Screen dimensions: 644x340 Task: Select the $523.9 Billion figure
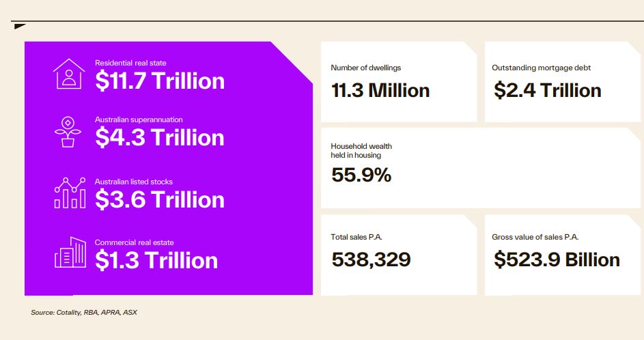(557, 260)
